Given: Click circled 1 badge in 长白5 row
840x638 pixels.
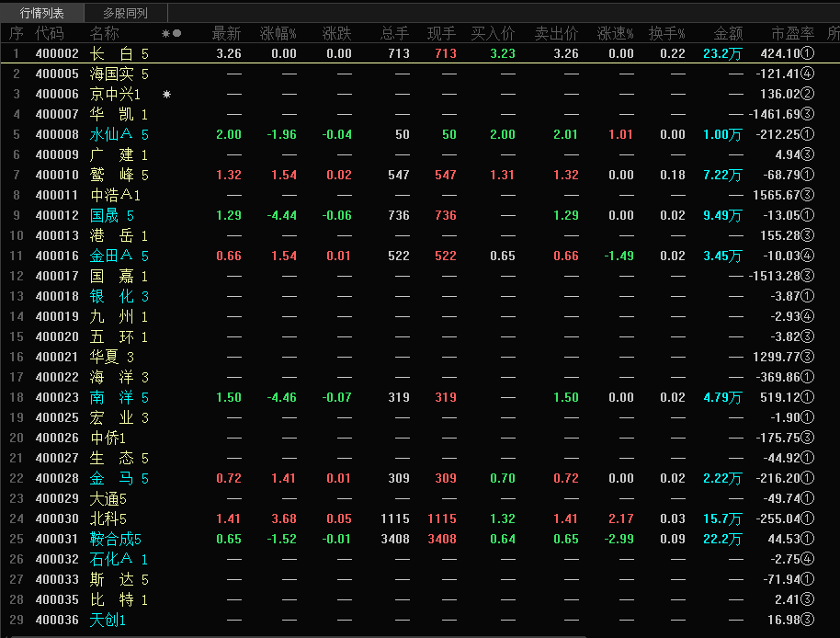Looking at the screenshot, I should coord(808,53).
